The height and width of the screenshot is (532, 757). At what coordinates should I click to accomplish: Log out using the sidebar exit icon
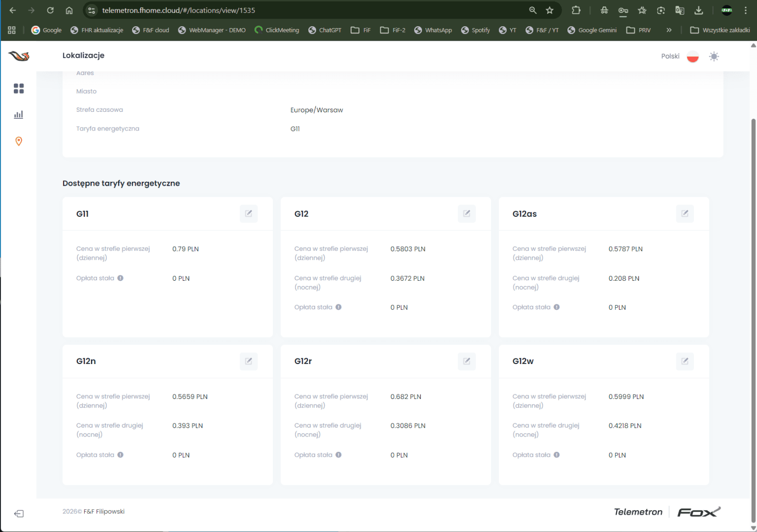[19, 514]
